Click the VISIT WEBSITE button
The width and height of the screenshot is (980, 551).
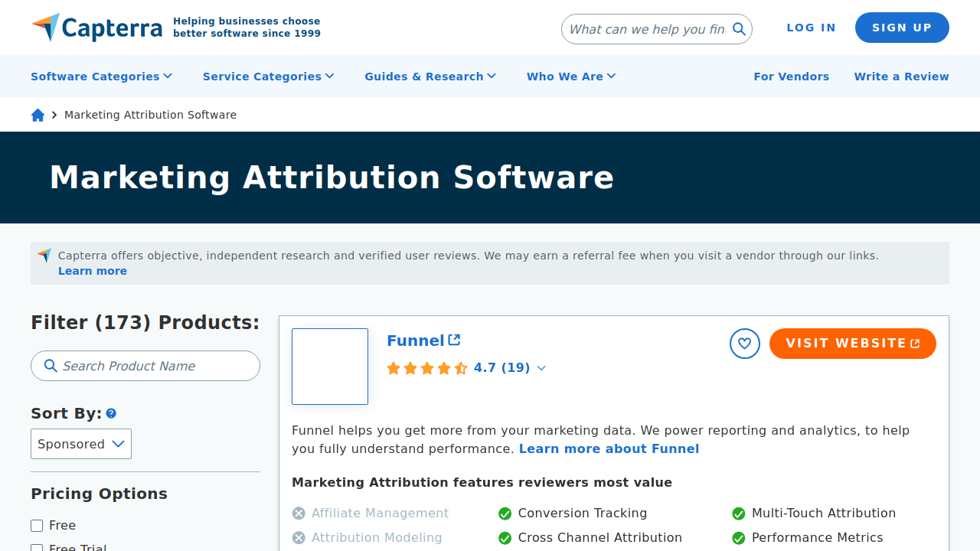[853, 344]
